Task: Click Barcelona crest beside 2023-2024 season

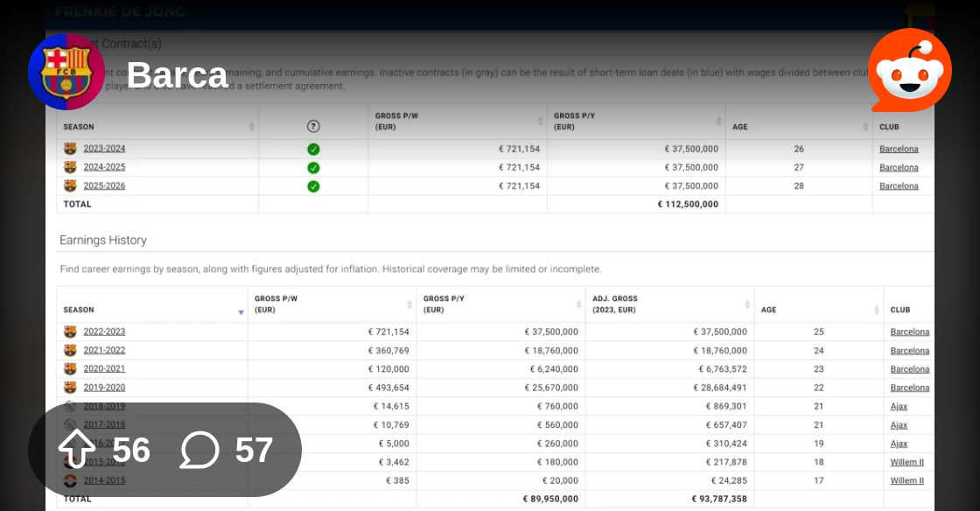Action: [x=70, y=148]
